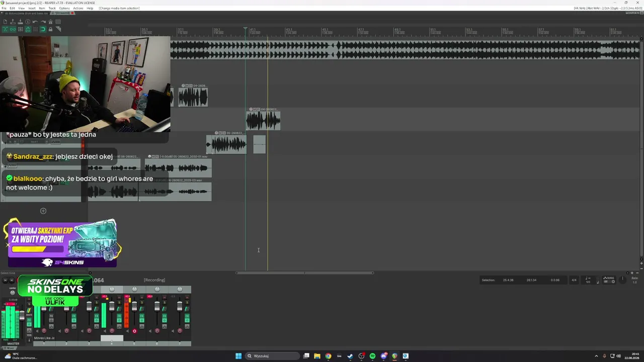Mute mixer track 4

click(x=119, y=297)
